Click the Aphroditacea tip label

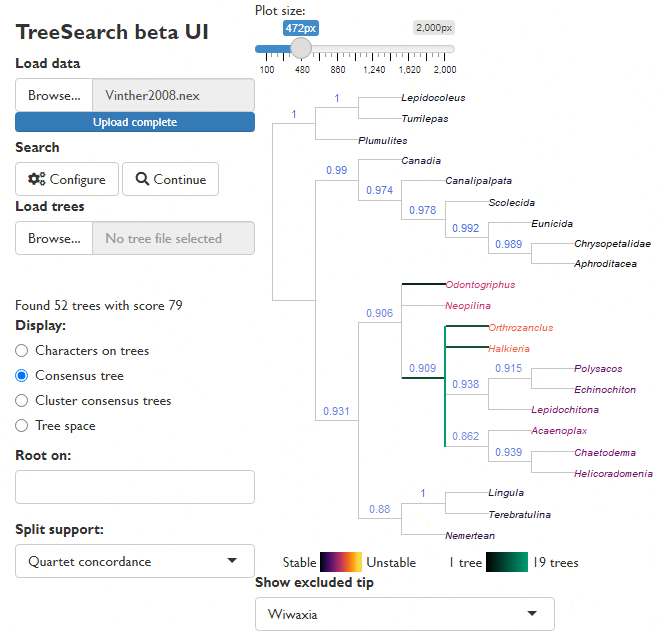[605, 264]
